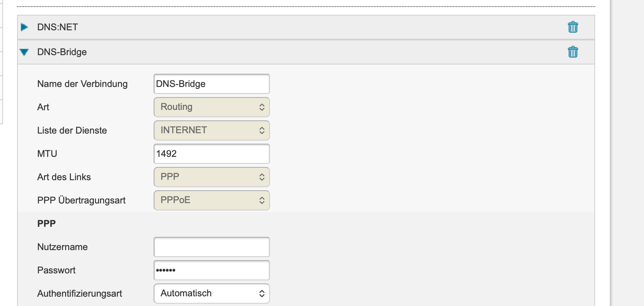Open the PPP Übertragungsart dropdown

point(211,200)
